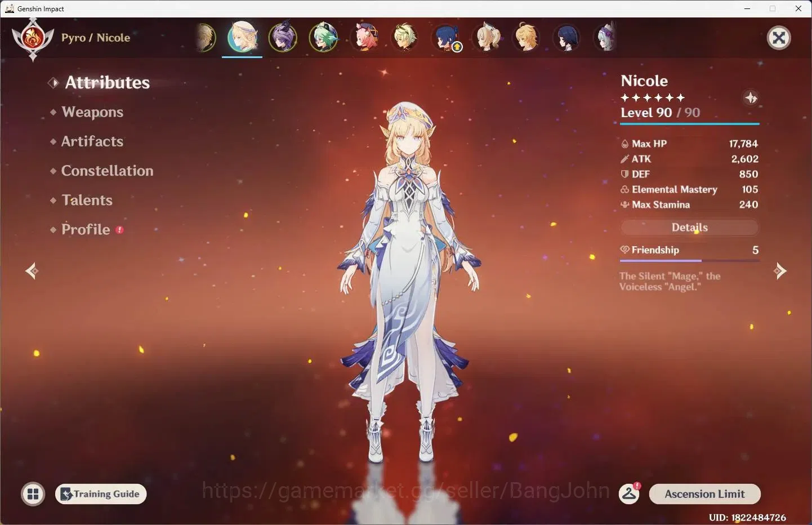Go to next character with right arrow
The width and height of the screenshot is (812, 525).
pyautogui.click(x=780, y=271)
